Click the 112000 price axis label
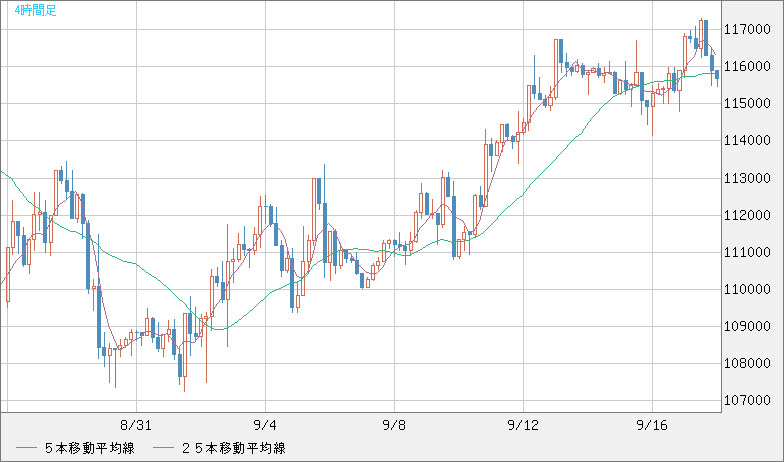 tap(748, 215)
